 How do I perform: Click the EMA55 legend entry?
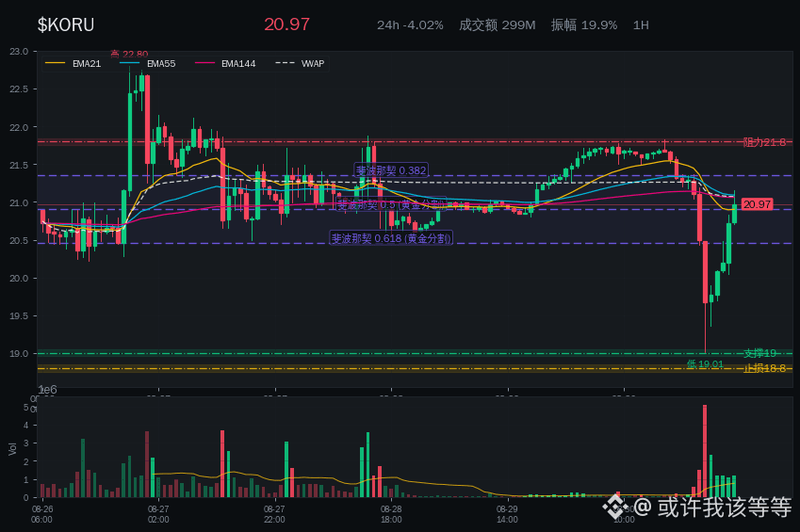pyautogui.click(x=148, y=64)
